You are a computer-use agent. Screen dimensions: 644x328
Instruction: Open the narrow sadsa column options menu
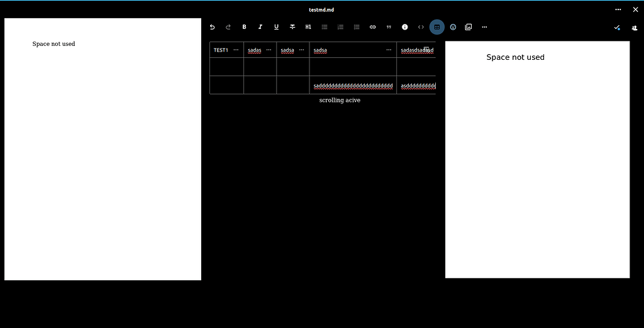[x=301, y=50]
